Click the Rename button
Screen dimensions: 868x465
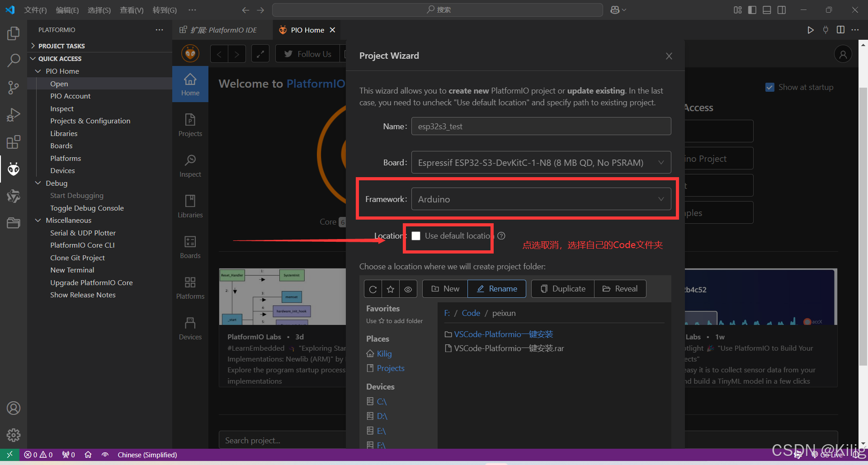pos(497,289)
